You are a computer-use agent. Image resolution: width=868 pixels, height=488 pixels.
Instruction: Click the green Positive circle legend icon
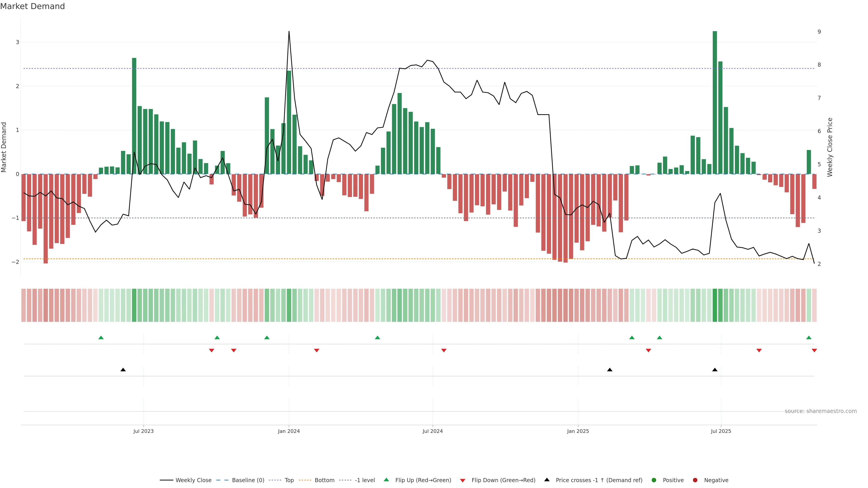[654, 480]
